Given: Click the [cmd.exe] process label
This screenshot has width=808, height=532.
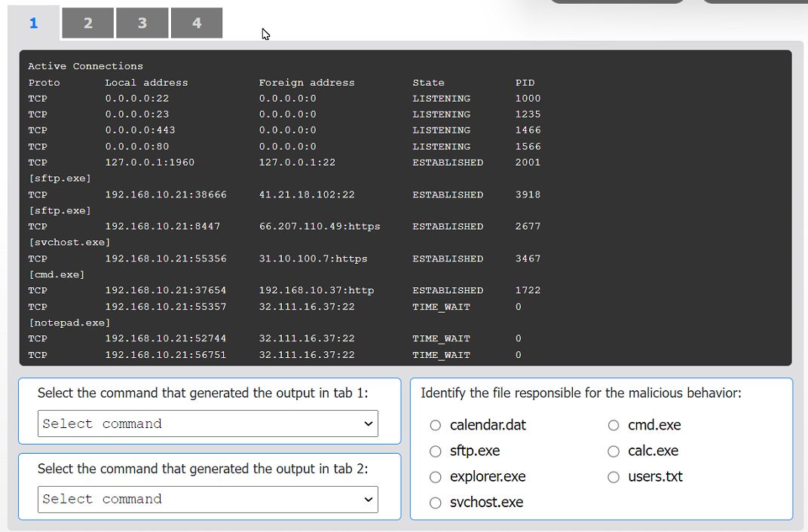Looking at the screenshot, I should [x=57, y=274].
